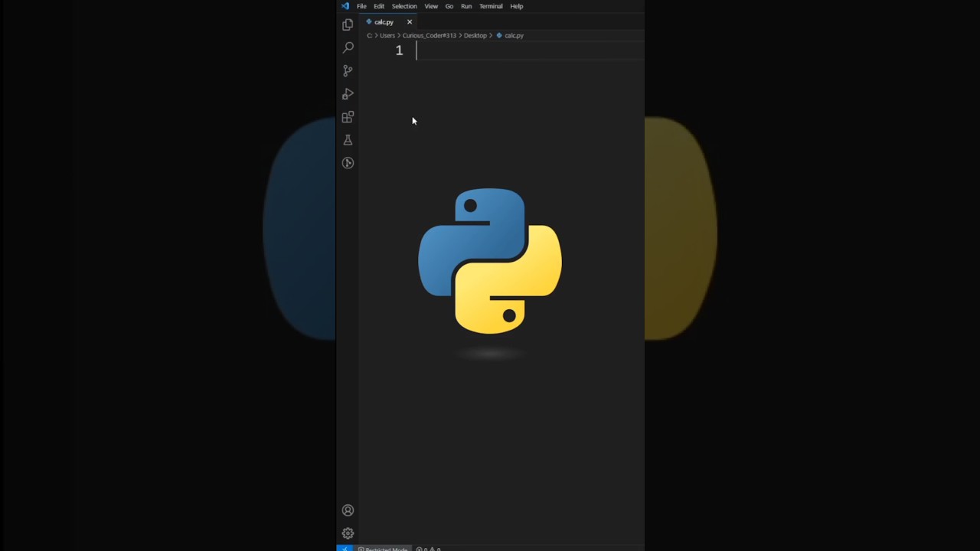This screenshot has height=551, width=980.
Task: Click the Users breadcrumb segment
Action: tap(387, 36)
